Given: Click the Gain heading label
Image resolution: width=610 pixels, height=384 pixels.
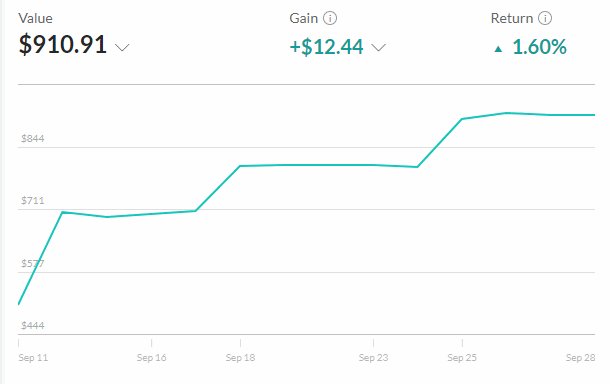Looking at the screenshot, I should click(x=303, y=18).
